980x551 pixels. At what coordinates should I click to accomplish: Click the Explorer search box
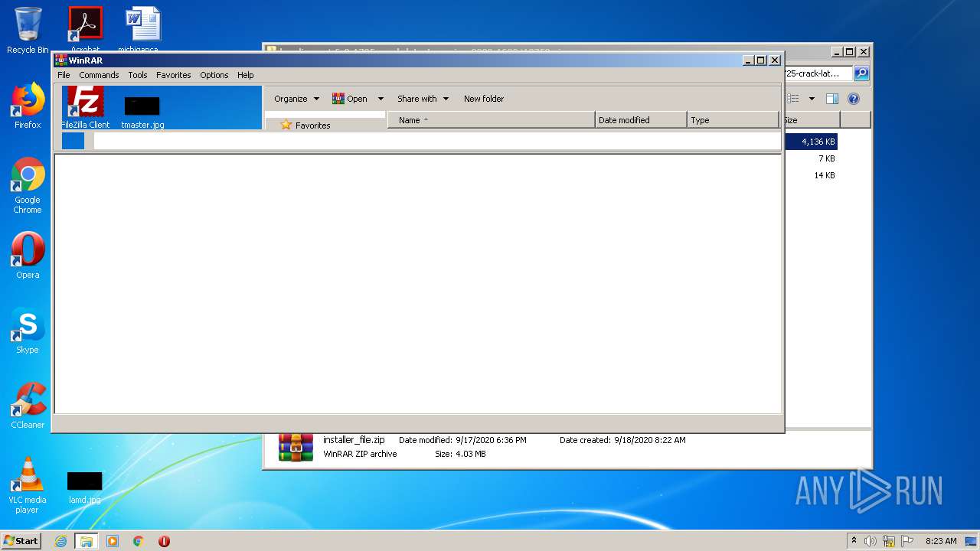(x=817, y=73)
